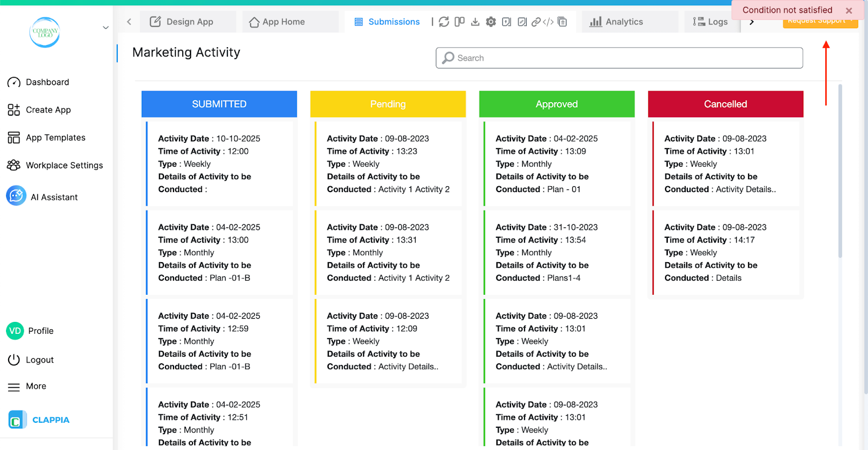Open Approved card Plans1-4

click(x=557, y=252)
